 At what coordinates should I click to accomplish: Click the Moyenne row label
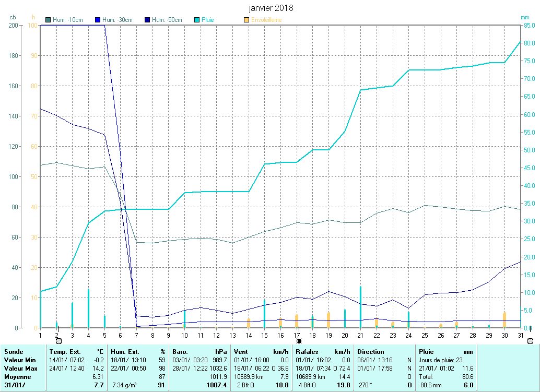(x=17, y=377)
